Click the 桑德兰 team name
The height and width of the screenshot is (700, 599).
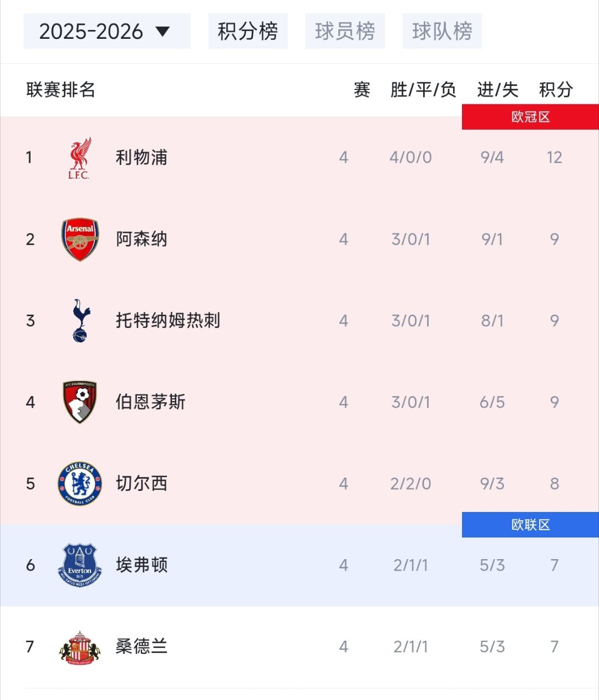coord(141,647)
